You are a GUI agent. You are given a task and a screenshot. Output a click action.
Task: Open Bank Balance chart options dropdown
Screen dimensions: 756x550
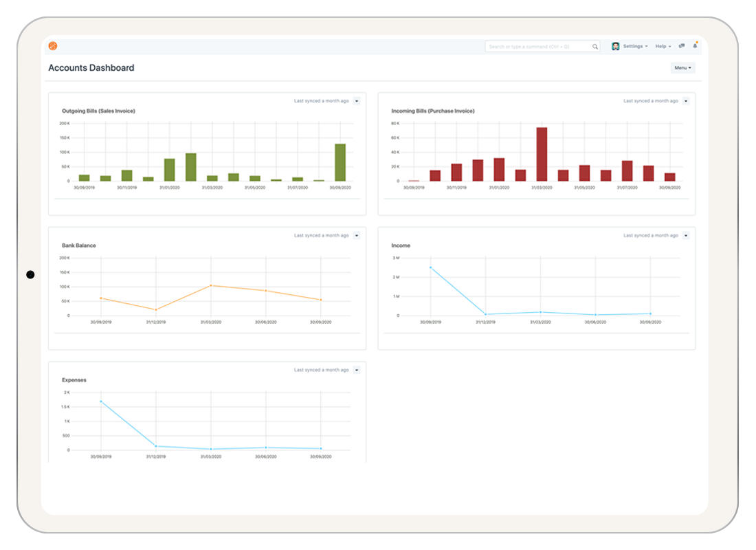[x=357, y=236]
